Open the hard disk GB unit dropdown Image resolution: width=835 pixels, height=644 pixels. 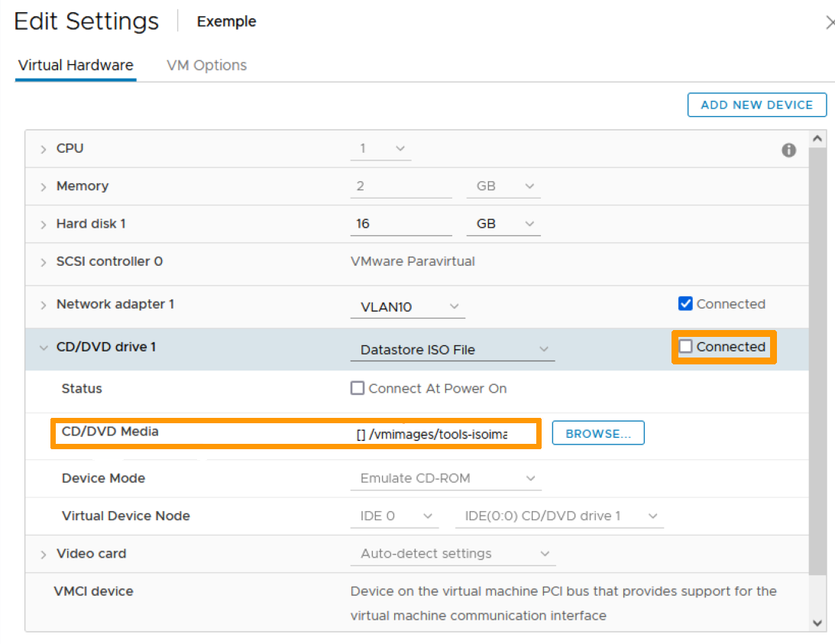click(x=503, y=224)
